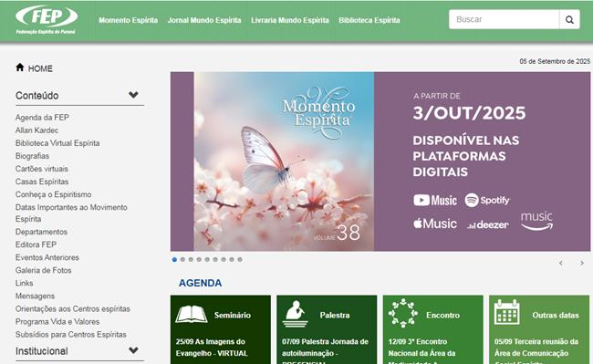Open the FEP logo in header
The image size is (593, 364).
[x=47, y=20]
